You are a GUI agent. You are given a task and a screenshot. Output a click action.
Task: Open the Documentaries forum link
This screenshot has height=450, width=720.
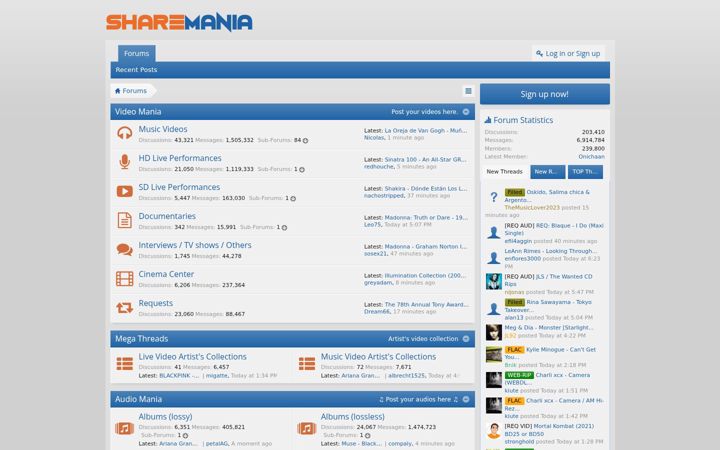coord(167,216)
